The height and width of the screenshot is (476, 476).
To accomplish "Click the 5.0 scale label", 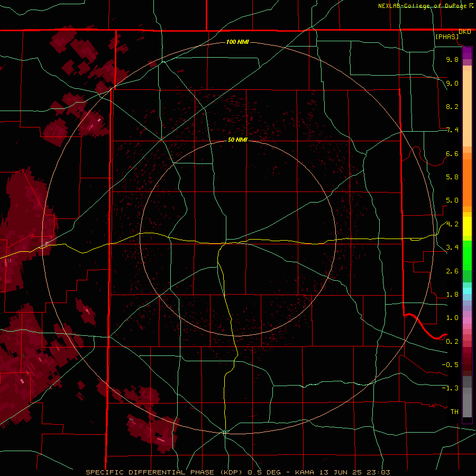I will 452,200.
